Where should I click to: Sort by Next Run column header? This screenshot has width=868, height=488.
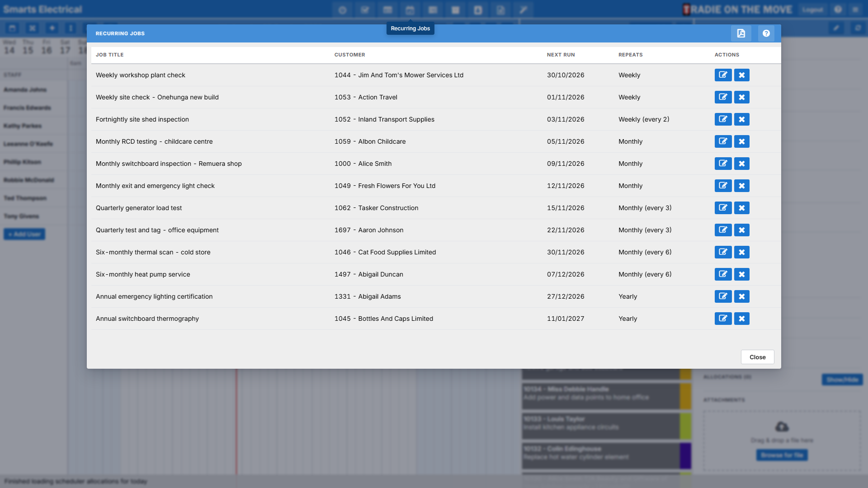(x=561, y=55)
